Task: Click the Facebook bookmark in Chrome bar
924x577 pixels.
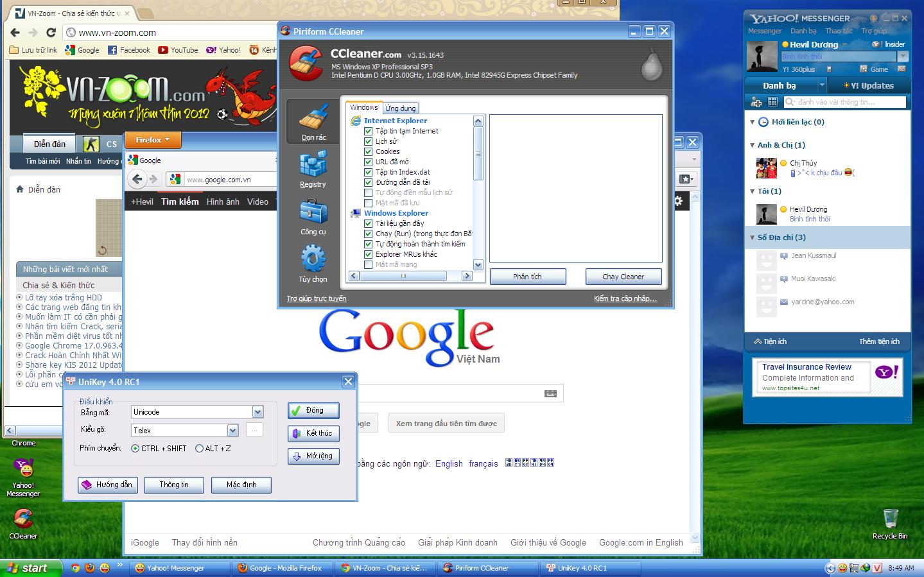Action: (x=128, y=50)
